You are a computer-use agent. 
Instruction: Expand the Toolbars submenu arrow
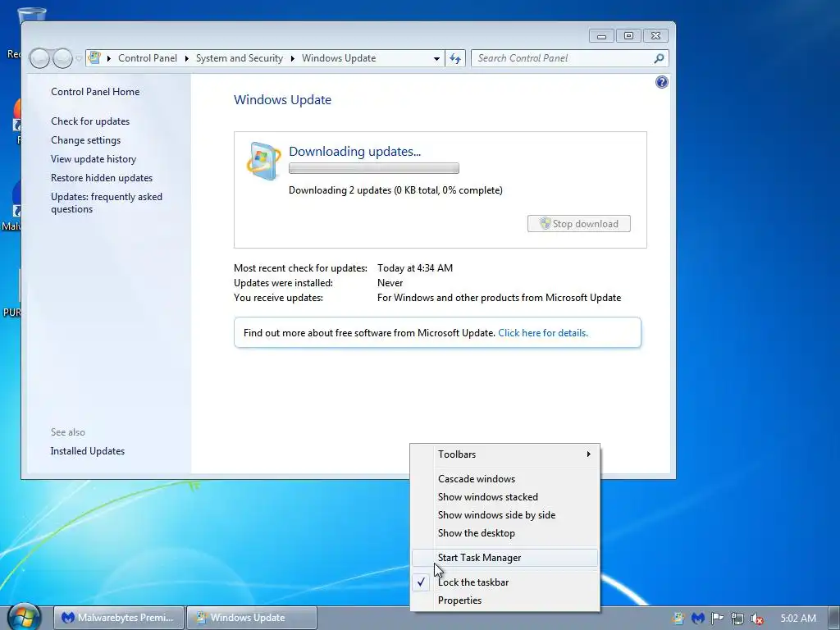click(x=589, y=454)
